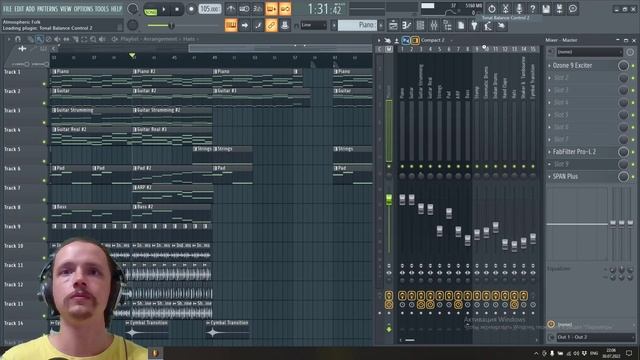The image size is (640, 360).
Task: Open the Mixer view icon
Action: [x=434, y=25]
